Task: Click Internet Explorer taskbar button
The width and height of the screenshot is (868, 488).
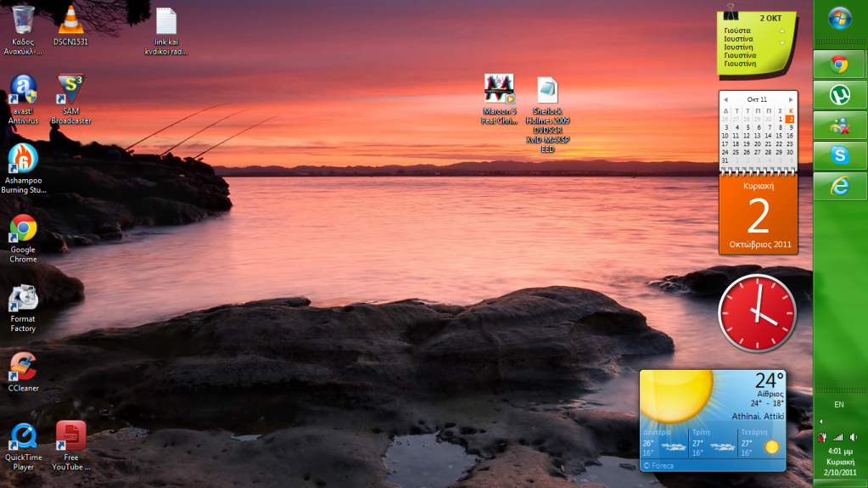Action: click(839, 186)
